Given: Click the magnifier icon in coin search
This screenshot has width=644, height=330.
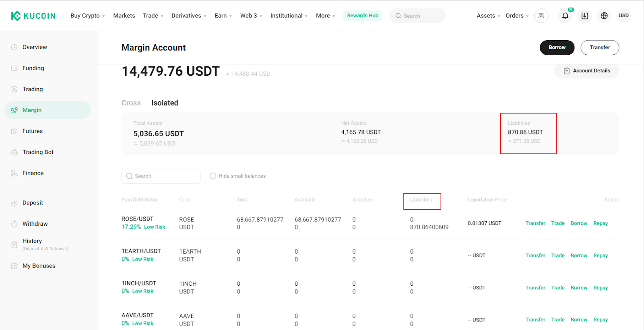Looking at the screenshot, I should point(130,176).
